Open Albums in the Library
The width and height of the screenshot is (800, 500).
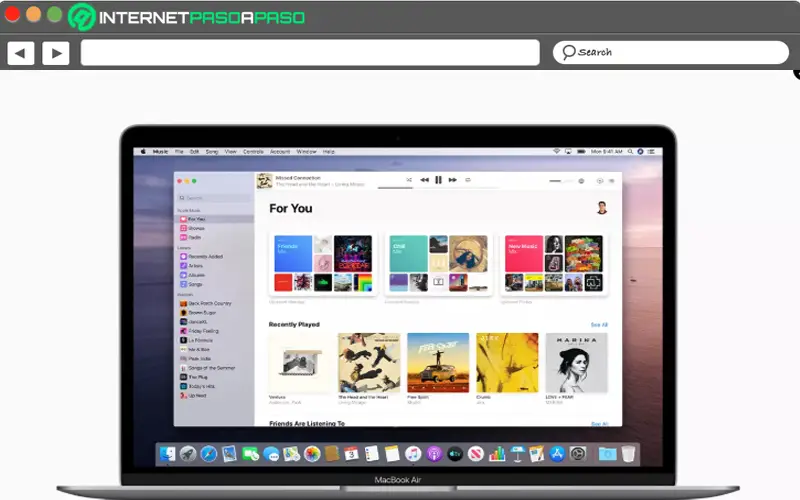click(192, 275)
